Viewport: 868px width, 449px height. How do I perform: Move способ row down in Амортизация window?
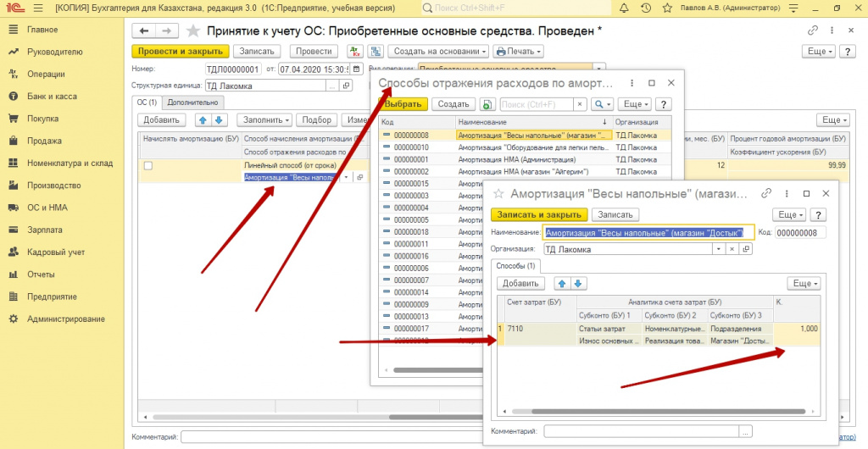[x=578, y=284]
